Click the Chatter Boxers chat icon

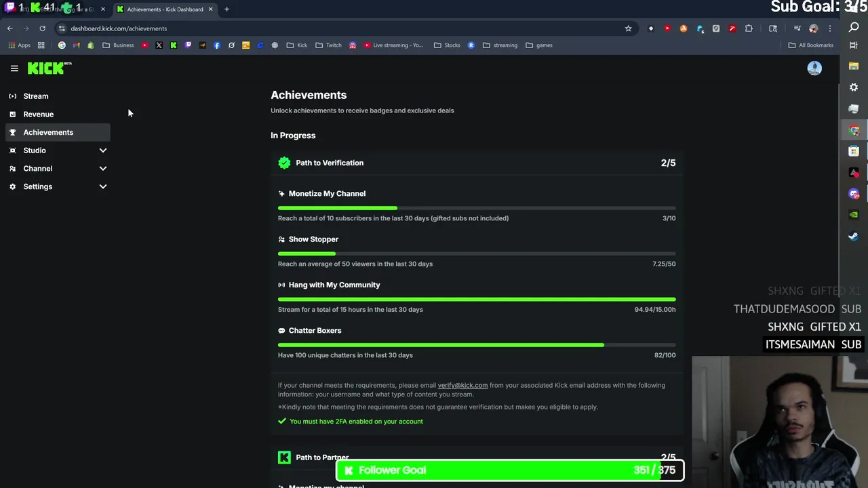pyautogui.click(x=281, y=331)
